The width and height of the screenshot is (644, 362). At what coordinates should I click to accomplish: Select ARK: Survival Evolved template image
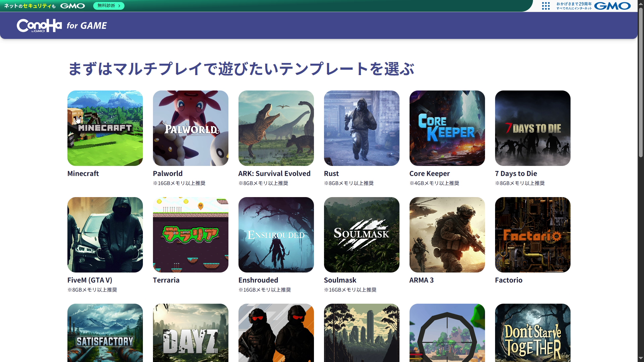tap(276, 128)
